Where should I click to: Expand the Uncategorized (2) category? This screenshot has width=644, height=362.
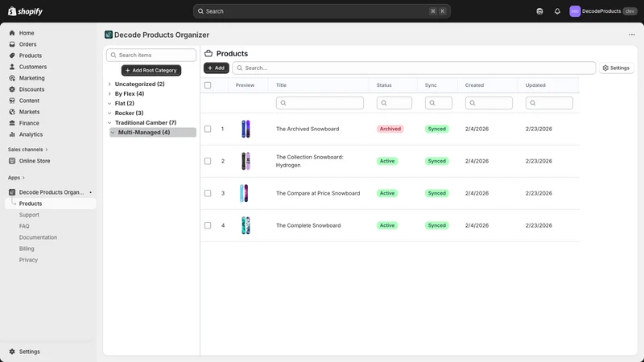click(109, 84)
